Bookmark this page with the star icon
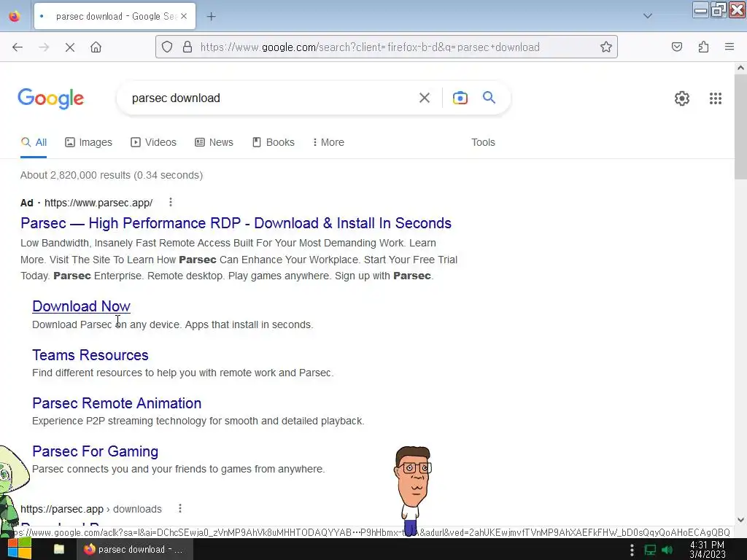747x560 pixels. coord(606,47)
